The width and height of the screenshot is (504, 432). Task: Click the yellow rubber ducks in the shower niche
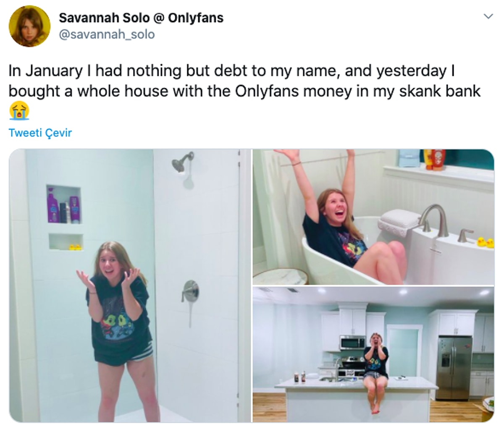(x=75, y=246)
